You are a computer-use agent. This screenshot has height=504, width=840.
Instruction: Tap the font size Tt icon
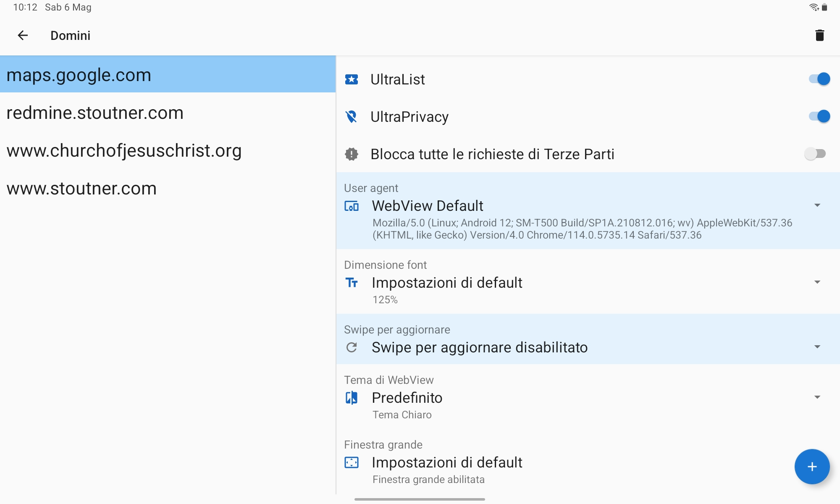click(x=352, y=283)
